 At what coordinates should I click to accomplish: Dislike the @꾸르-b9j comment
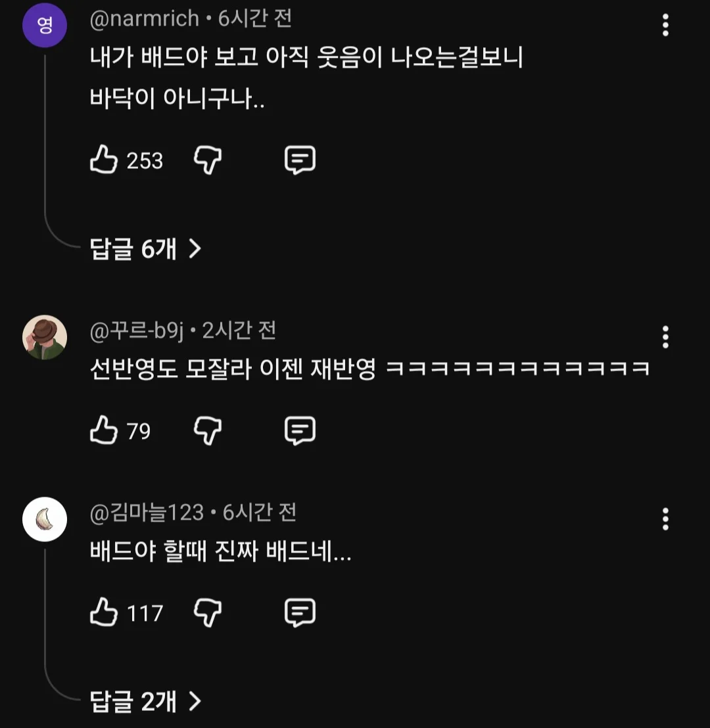207,430
